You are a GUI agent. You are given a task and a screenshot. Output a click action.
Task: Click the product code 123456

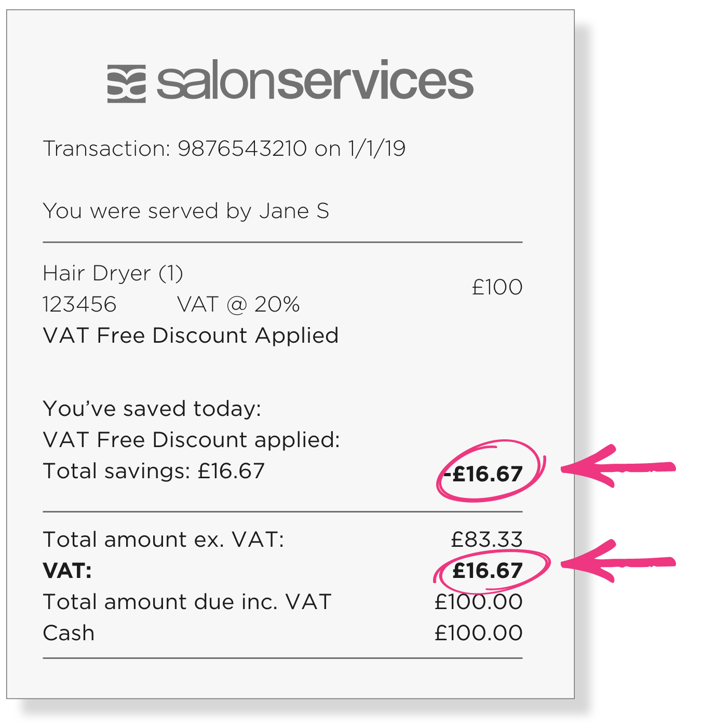click(x=79, y=304)
